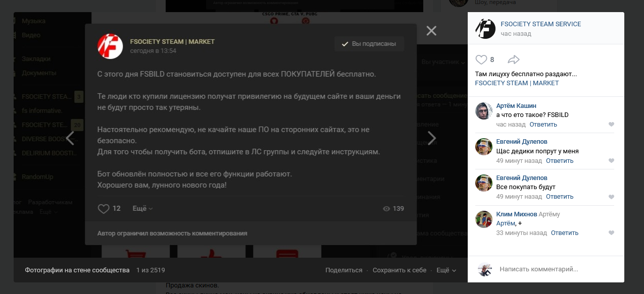Open 'Документы' in the background sidebar

[39, 73]
